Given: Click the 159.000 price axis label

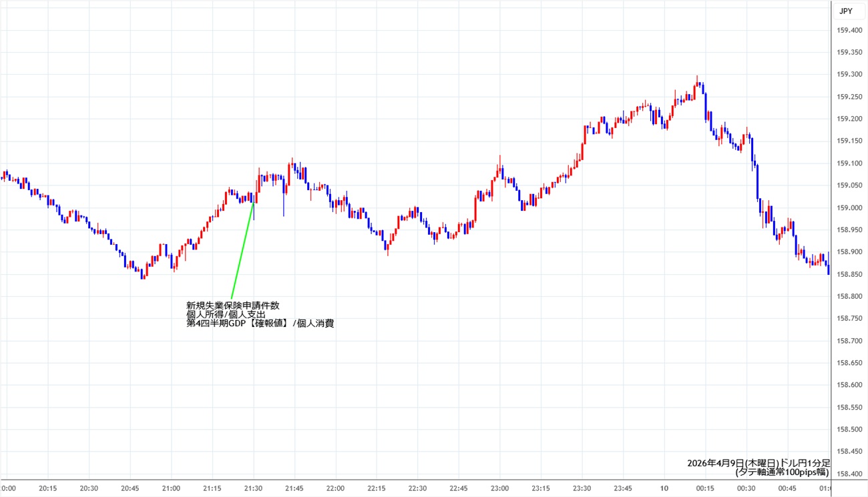Looking at the screenshot, I should (x=849, y=207).
